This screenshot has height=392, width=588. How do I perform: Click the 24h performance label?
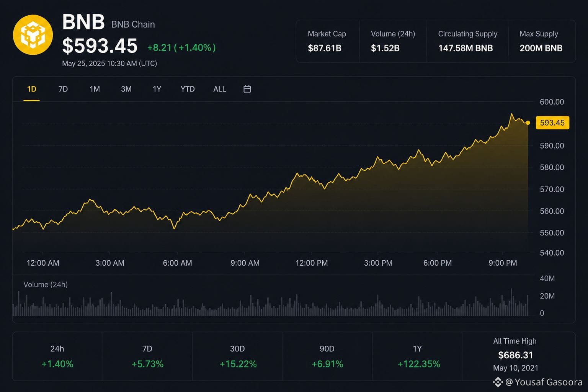(57, 349)
